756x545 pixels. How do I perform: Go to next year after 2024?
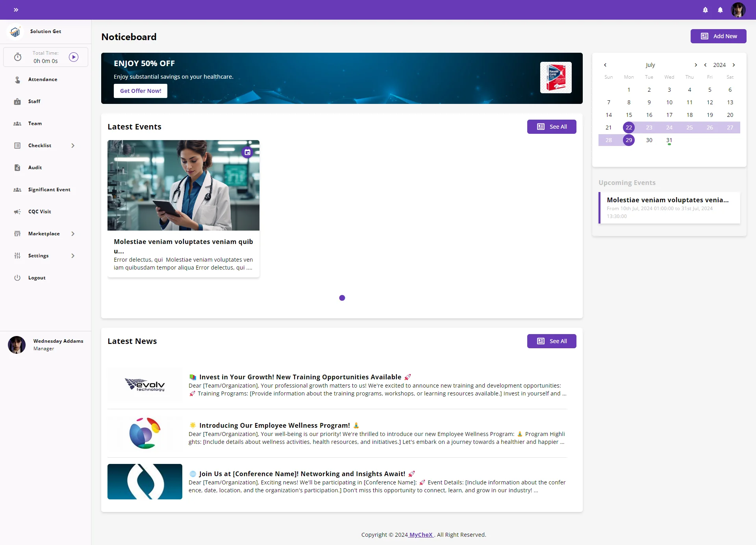pyautogui.click(x=734, y=65)
